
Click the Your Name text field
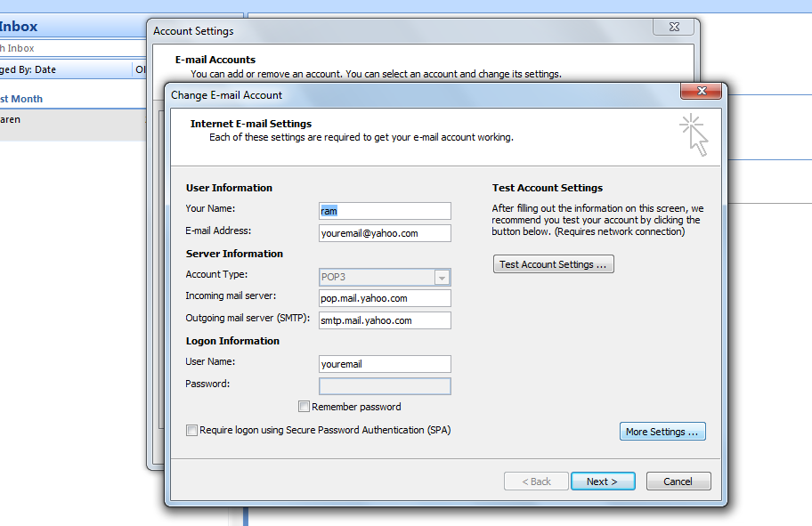click(385, 211)
